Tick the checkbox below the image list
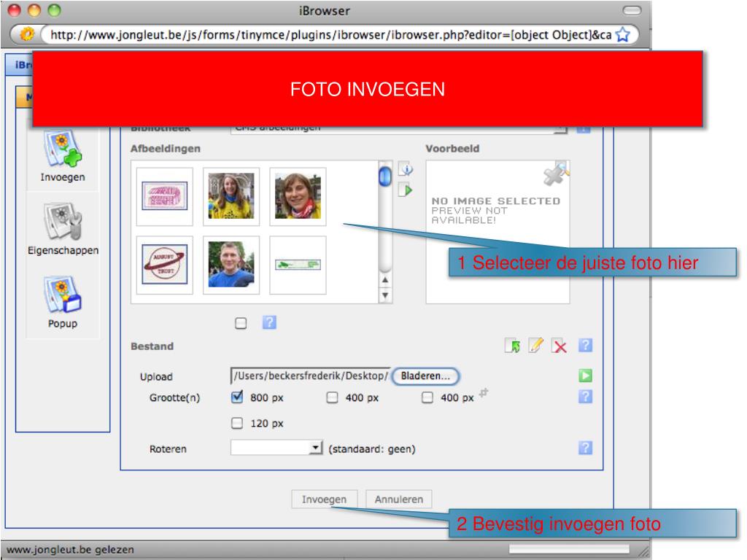This screenshot has height=560, width=747. tap(241, 323)
